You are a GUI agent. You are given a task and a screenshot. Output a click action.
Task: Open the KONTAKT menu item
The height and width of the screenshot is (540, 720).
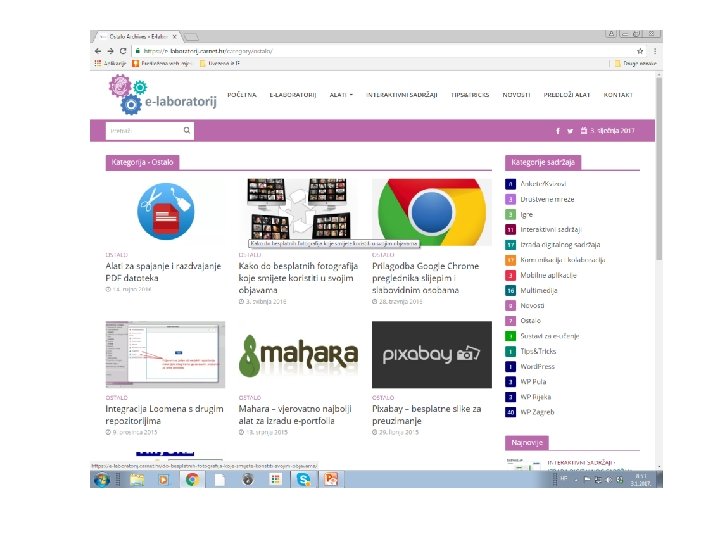pyautogui.click(x=618, y=95)
